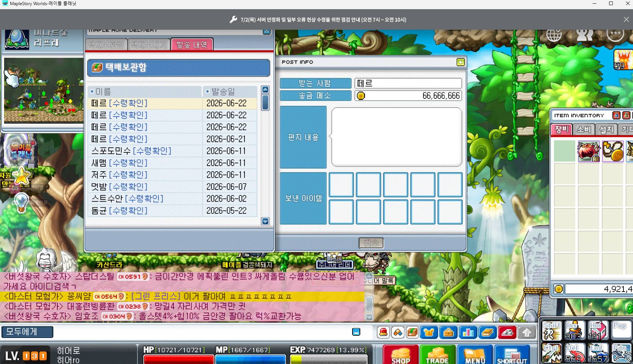Switch to the 택배보내기 tab
Viewport: 633px width, 364px height.
pyautogui.click(x=149, y=45)
